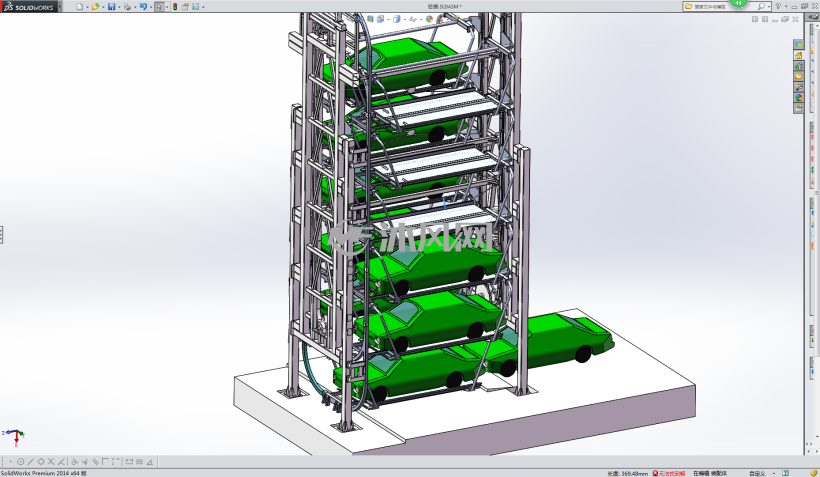Click the length 369.48mm status text
This screenshot has height=477, width=820.
pyautogui.click(x=628, y=473)
